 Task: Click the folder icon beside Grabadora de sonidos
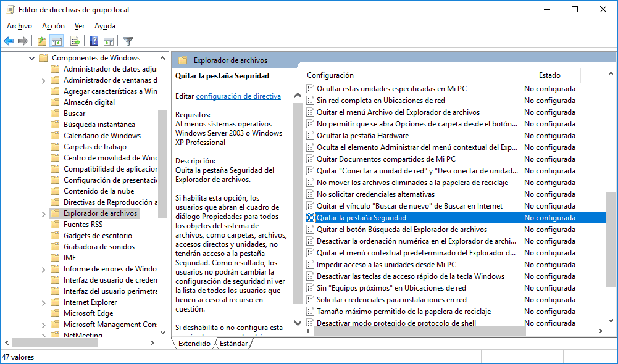pyautogui.click(x=55, y=247)
